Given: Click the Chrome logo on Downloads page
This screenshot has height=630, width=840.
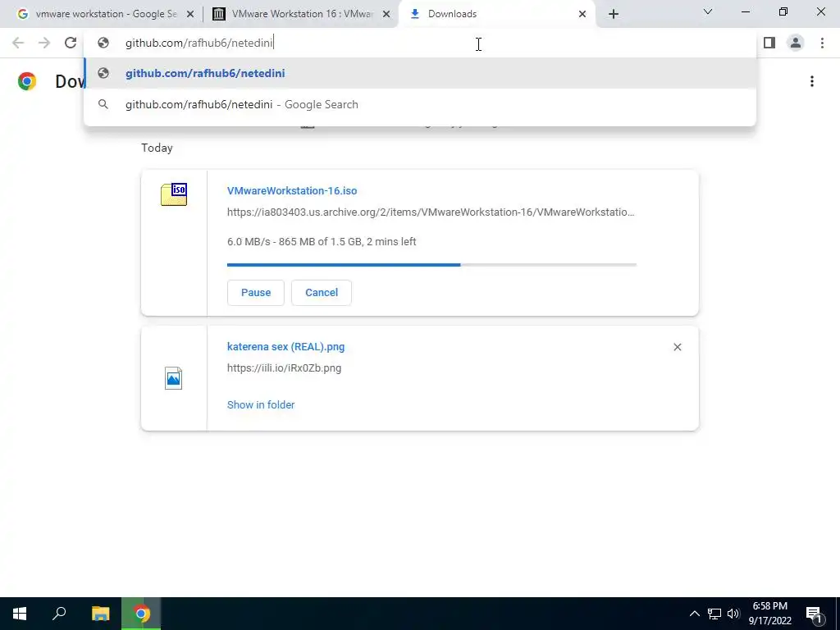Looking at the screenshot, I should pyautogui.click(x=27, y=81).
